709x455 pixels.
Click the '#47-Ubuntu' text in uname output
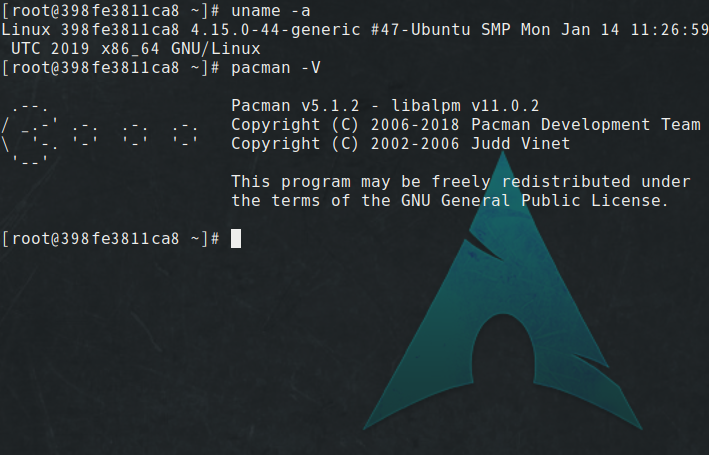click(421, 30)
